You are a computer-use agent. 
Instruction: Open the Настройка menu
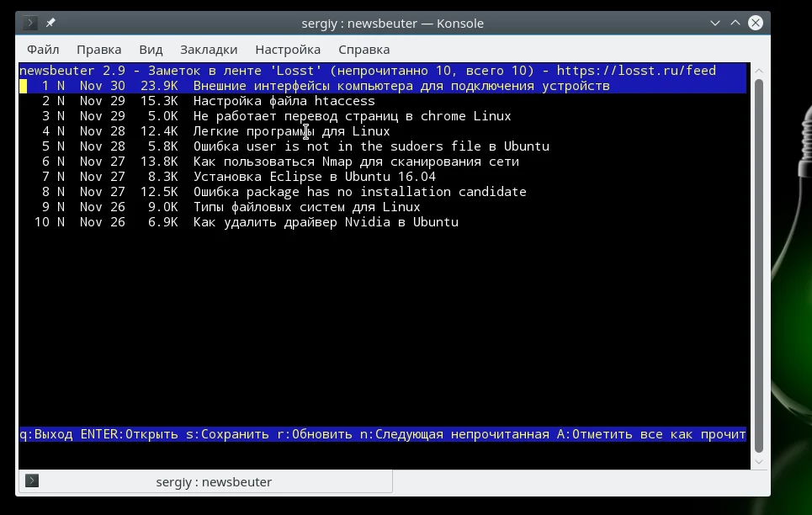[288, 49]
